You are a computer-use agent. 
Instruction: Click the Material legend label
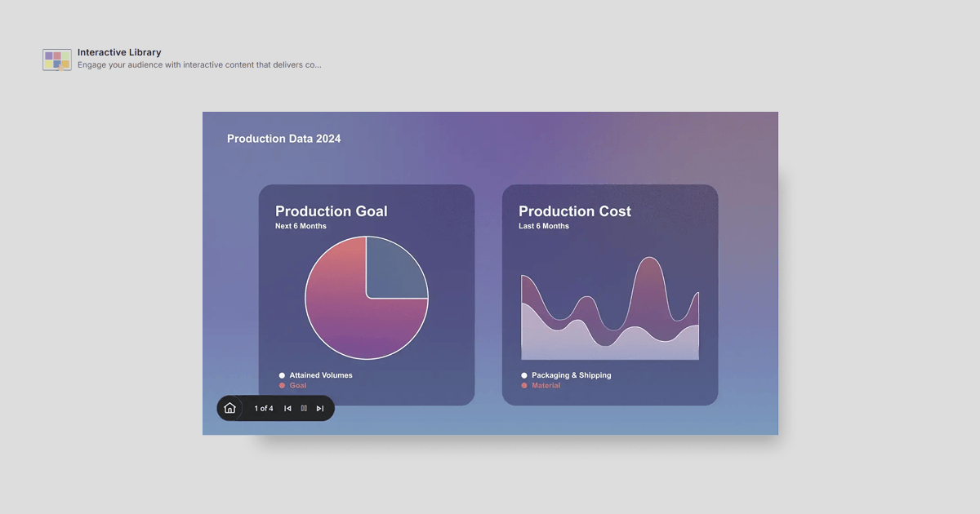(546, 385)
